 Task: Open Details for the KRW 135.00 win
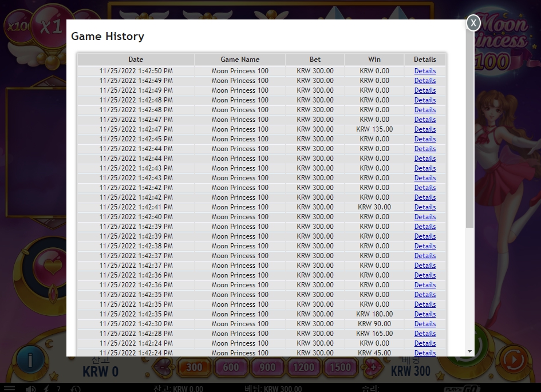(425, 129)
